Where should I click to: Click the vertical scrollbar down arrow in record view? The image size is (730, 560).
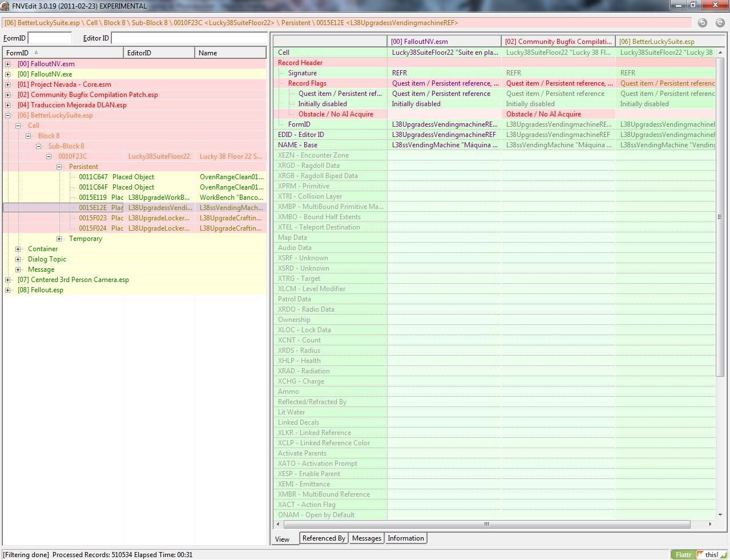[x=720, y=515]
